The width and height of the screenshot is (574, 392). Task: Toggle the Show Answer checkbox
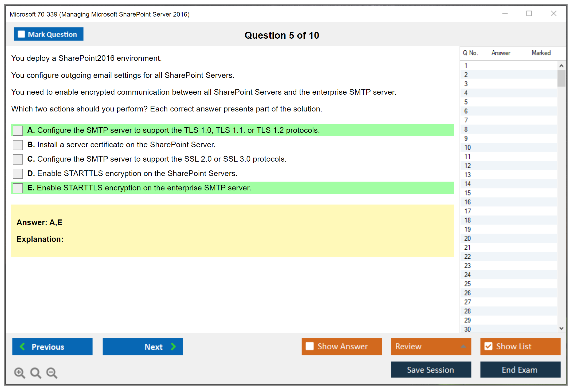coord(310,346)
